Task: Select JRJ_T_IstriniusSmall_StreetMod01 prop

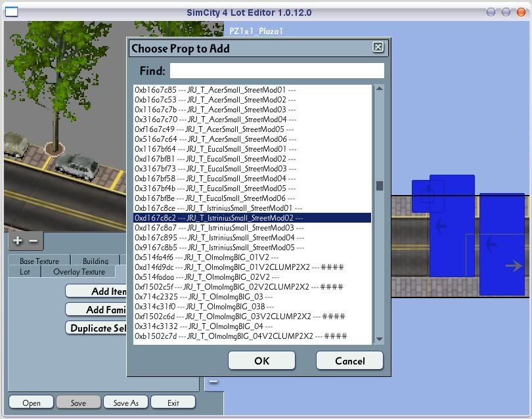Action: (x=252, y=208)
